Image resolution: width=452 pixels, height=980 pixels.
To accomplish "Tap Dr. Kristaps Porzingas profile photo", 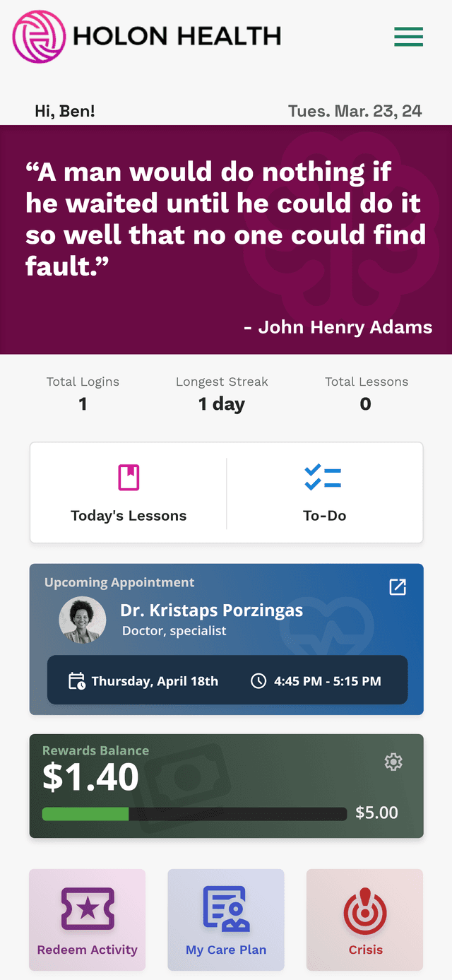I will tap(83, 620).
